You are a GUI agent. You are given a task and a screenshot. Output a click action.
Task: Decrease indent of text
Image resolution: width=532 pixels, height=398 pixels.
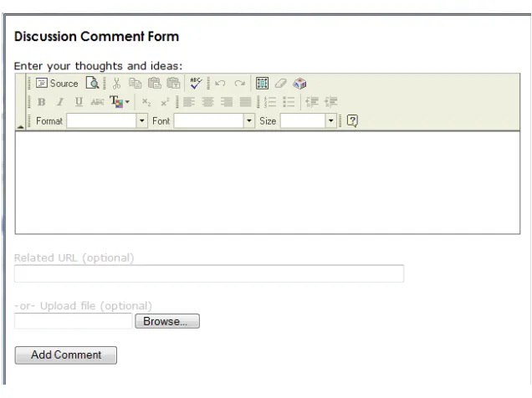312,102
